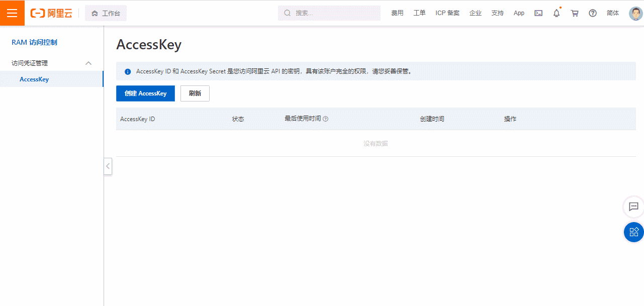644x306 pixels.
Task: Select AccessKey in the sidebar
Action: 34,79
